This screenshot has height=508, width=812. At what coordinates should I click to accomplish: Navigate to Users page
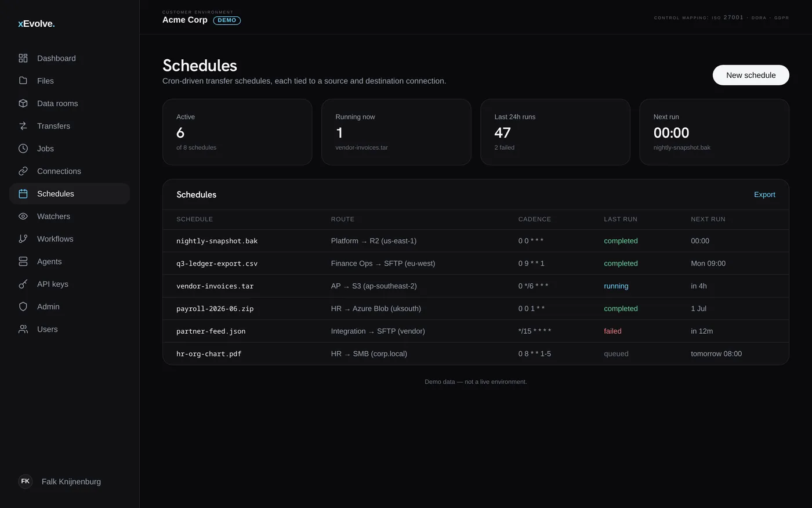coord(70,329)
